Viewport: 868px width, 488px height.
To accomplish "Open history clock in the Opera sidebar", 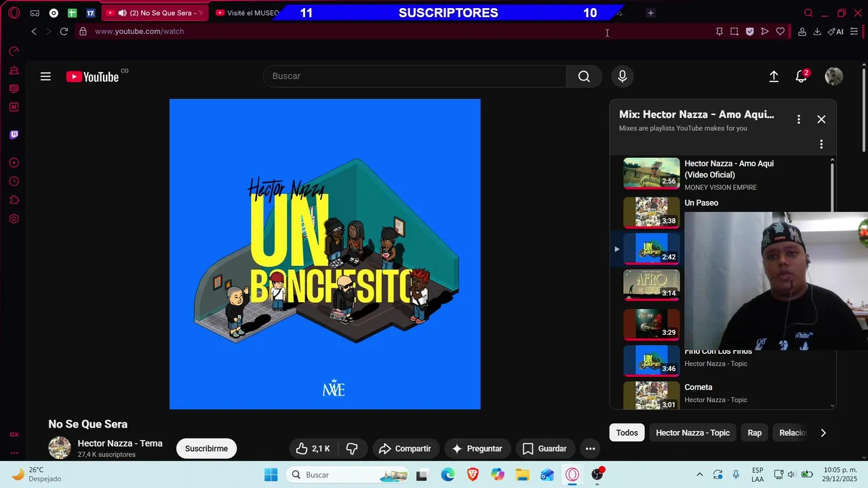I will [x=14, y=181].
